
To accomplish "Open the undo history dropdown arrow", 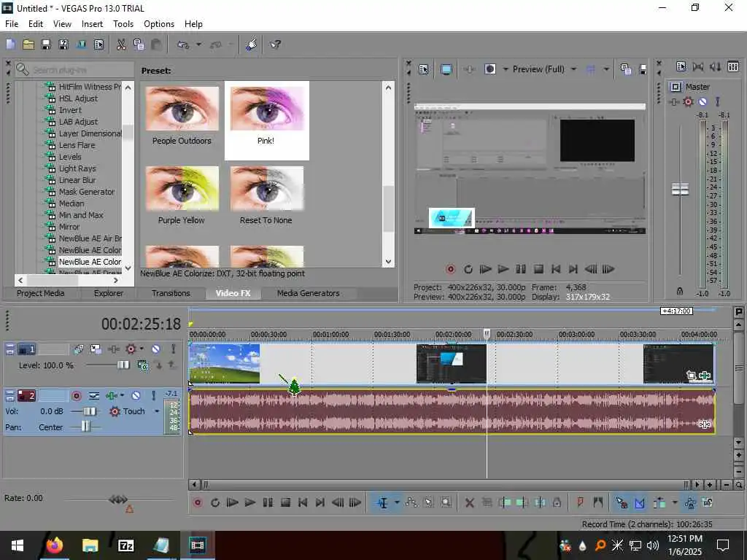I will pos(198,44).
